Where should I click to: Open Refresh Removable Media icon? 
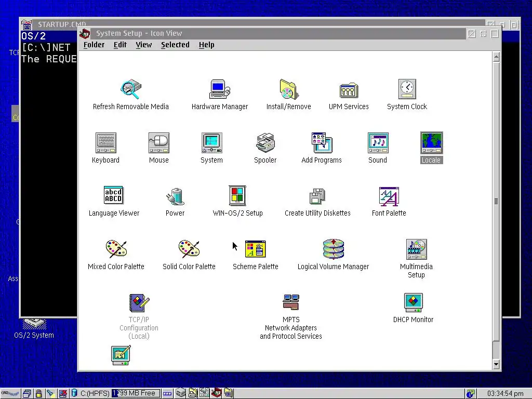click(x=131, y=89)
